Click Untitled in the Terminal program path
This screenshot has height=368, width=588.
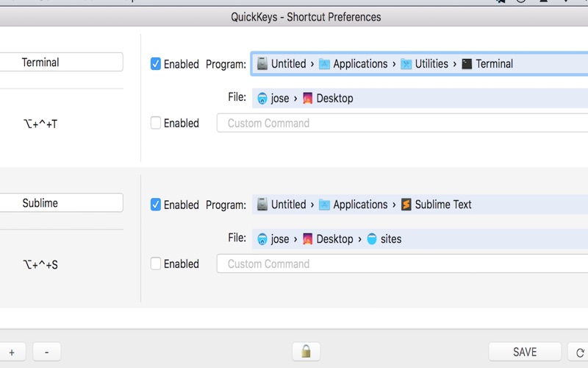[288, 64]
